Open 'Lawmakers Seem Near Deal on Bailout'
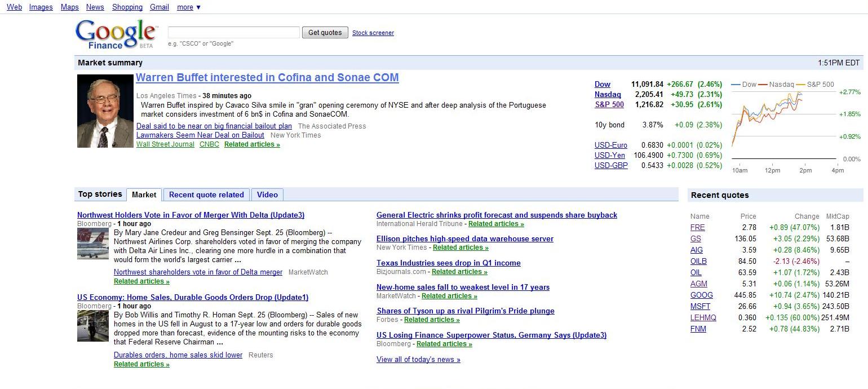This screenshot has height=389, width=868. [200, 135]
